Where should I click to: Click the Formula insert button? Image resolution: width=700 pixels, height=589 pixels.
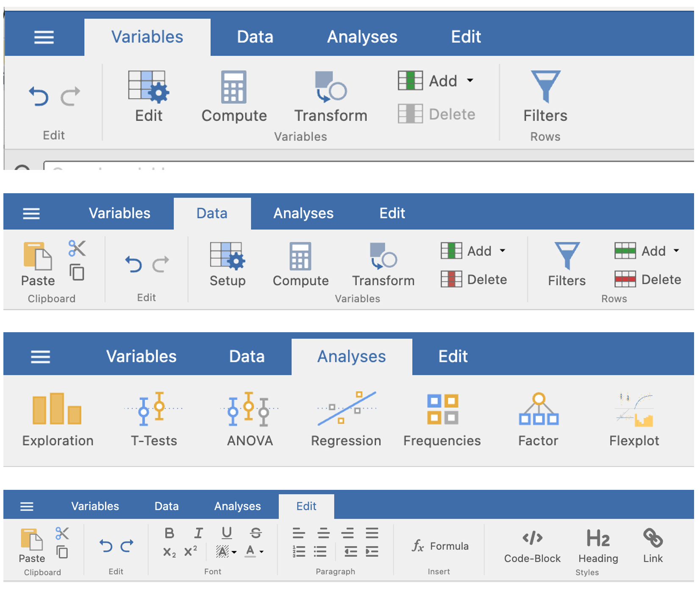(440, 546)
